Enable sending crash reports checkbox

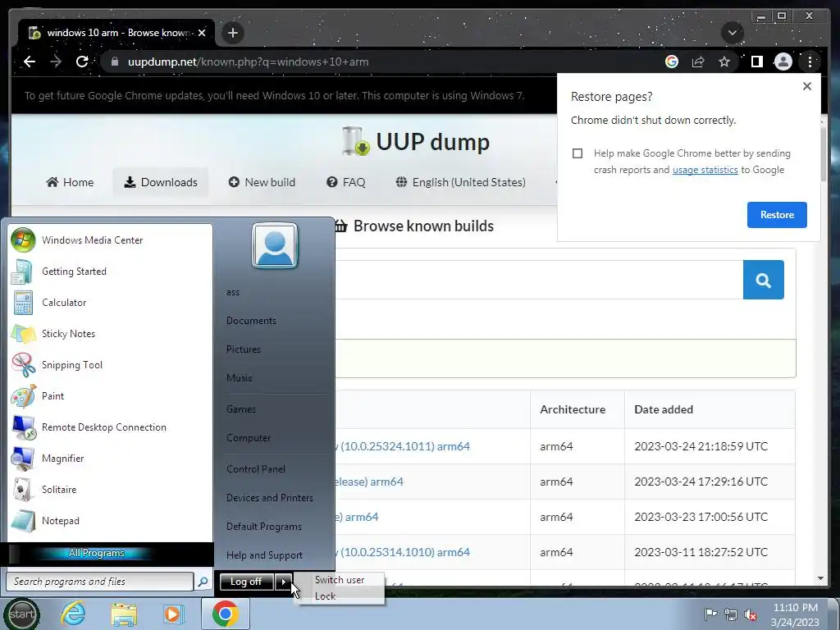[x=577, y=153]
